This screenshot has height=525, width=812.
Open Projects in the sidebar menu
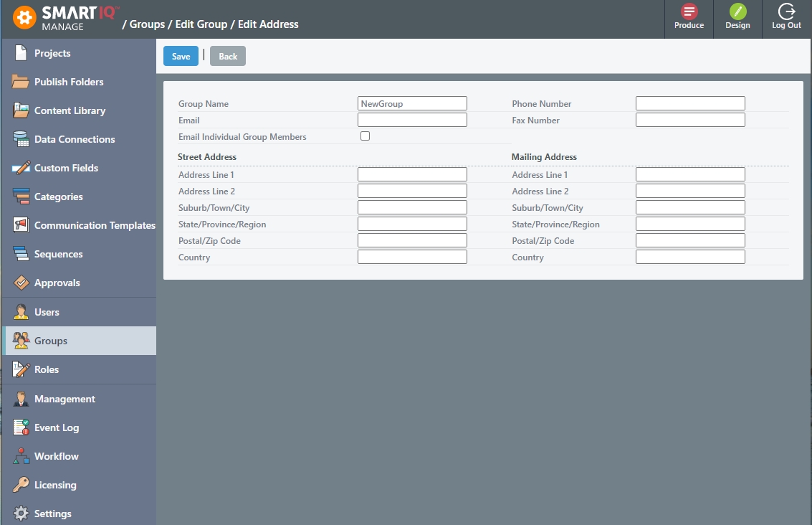coord(79,53)
